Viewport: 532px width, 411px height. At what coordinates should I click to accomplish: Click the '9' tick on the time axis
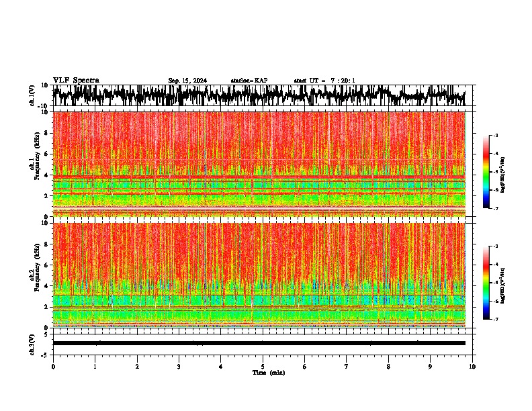[x=430, y=367]
